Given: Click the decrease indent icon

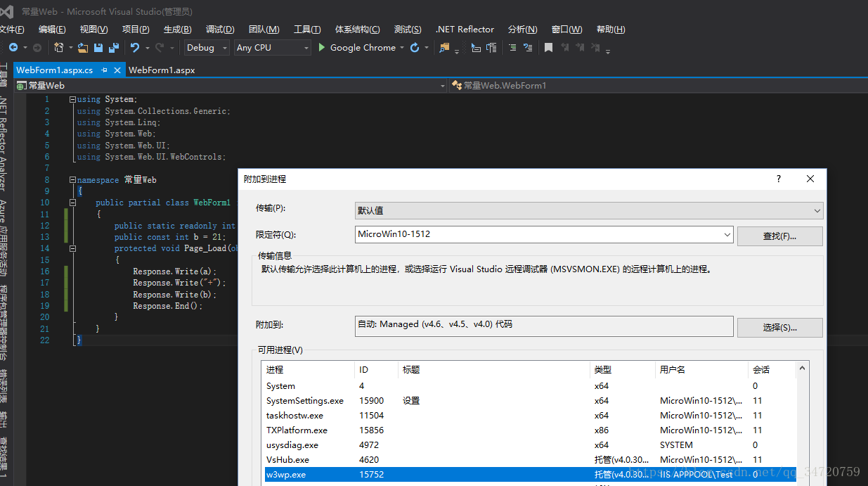Looking at the screenshot, I should click(476, 47).
